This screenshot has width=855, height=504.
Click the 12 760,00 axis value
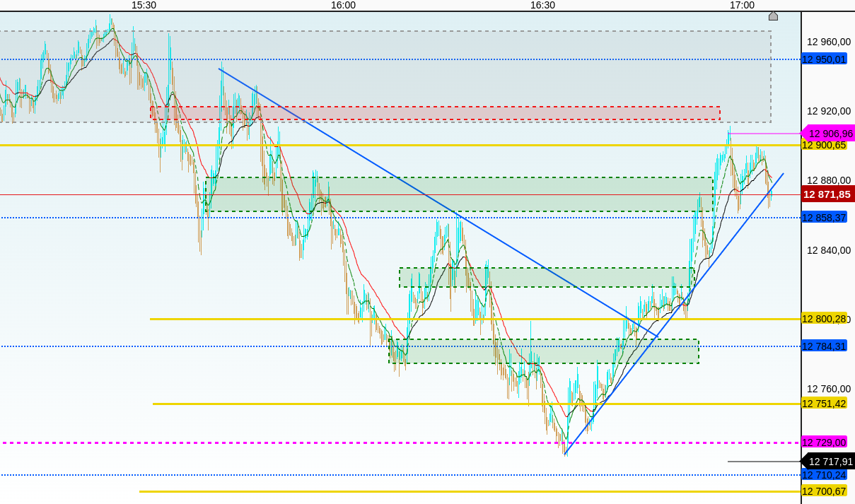pyautogui.click(x=829, y=388)
